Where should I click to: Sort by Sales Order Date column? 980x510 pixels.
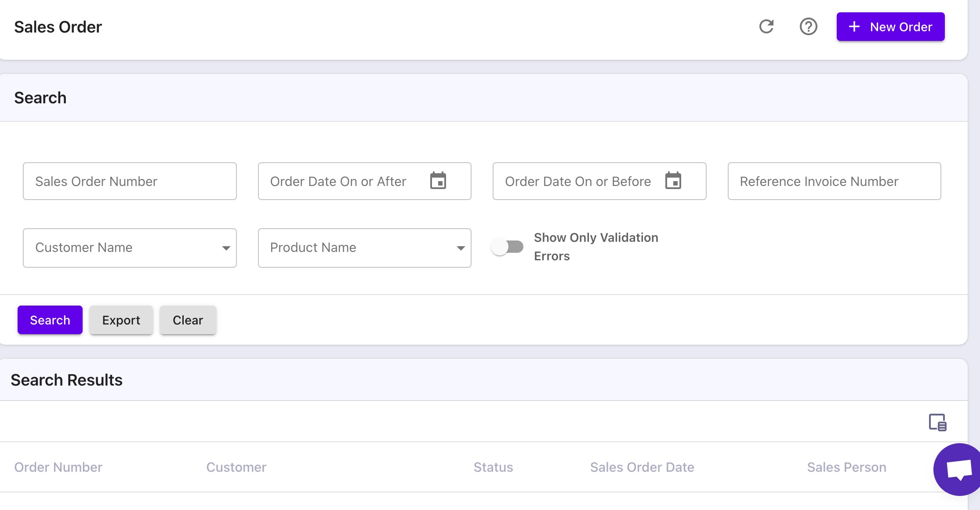(x=642, y=467)
